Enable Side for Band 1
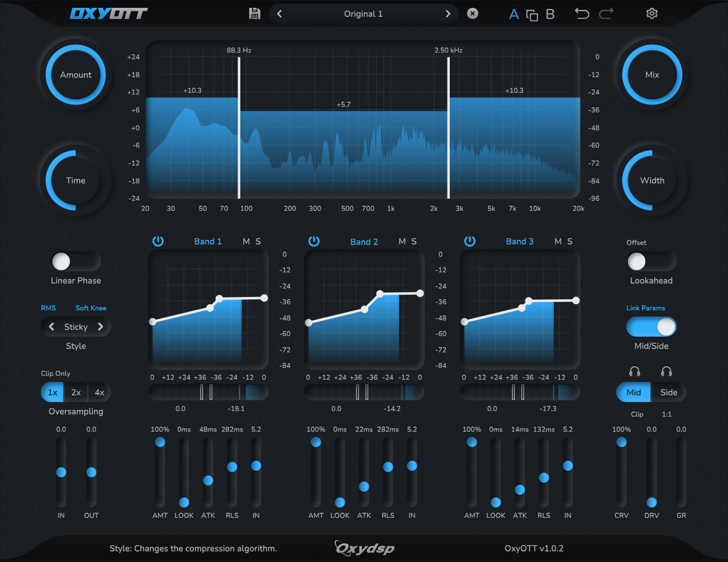The height and width of the screenshot is (562, 728). (258, 242)
